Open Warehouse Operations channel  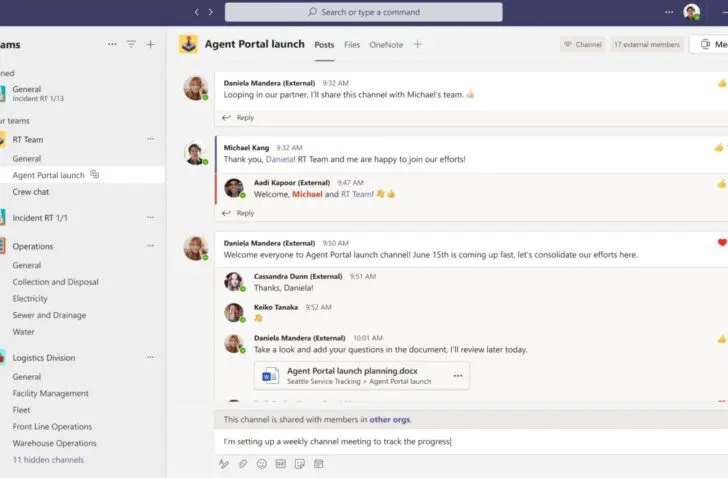54,443
